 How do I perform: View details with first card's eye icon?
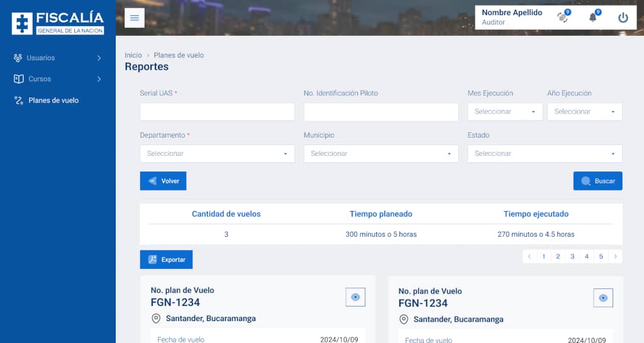(355, 297)
